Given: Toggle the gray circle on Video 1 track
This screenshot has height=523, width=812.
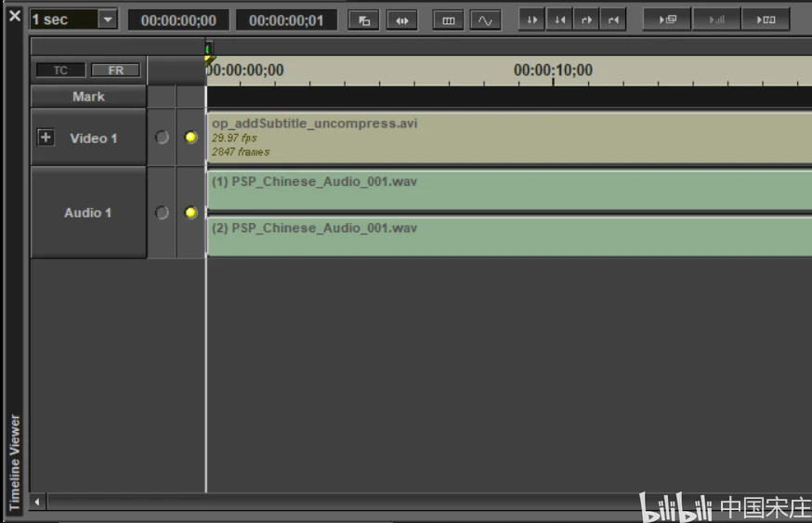Looking at the screenshot, I should coord(162,137).
